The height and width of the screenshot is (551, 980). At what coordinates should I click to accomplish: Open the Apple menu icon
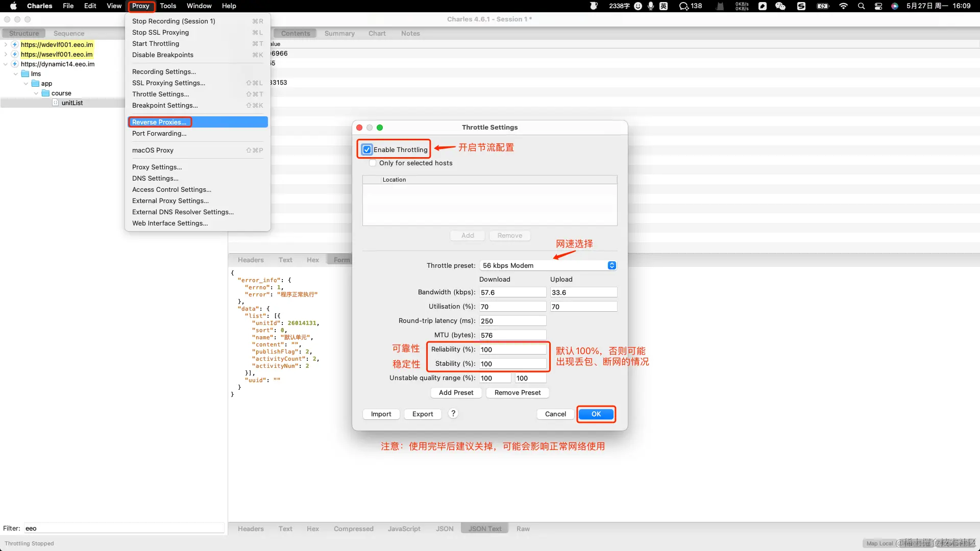coord(14,6)
